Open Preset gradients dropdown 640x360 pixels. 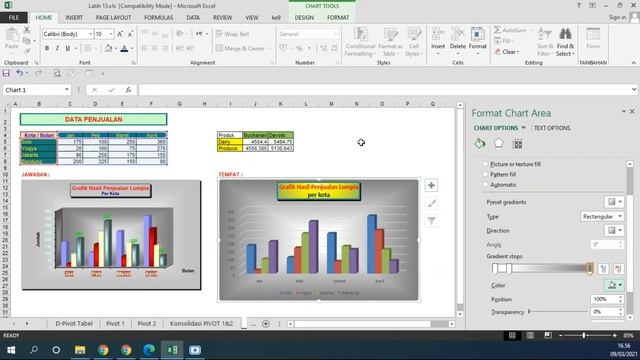tap(614, 202)
